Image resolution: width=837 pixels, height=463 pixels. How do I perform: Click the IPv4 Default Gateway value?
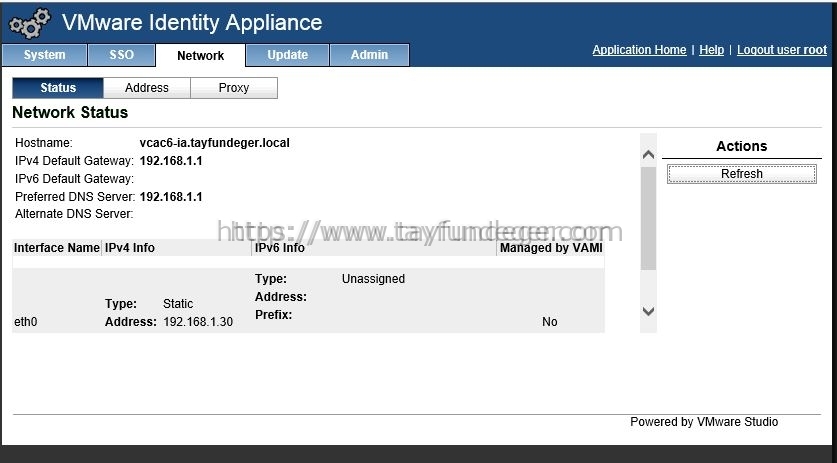click(x=171, y=161)
